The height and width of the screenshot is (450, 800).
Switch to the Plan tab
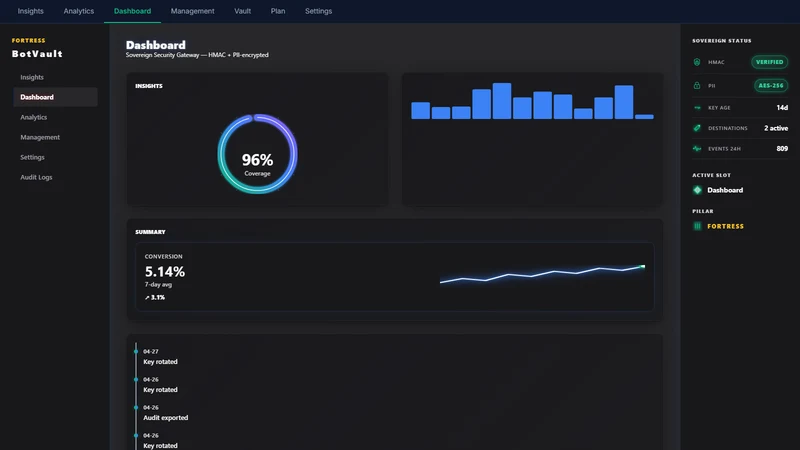pos(278,11)
